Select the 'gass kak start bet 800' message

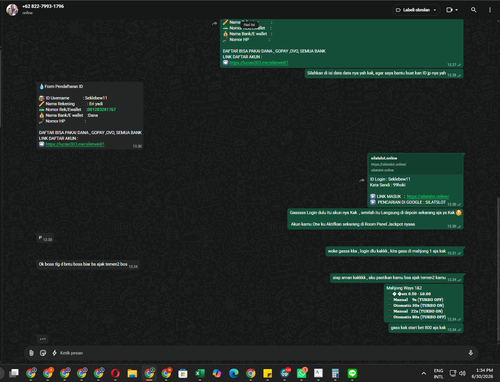click(426, 328)
